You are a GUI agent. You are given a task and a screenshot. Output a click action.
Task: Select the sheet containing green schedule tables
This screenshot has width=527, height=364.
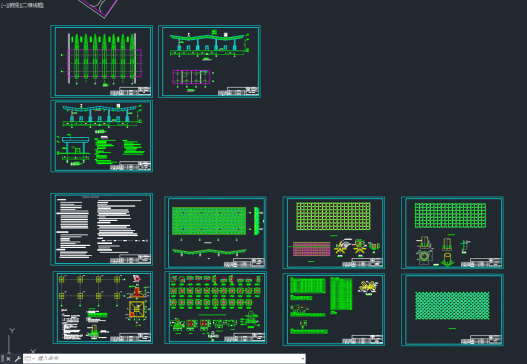[334, 310]
